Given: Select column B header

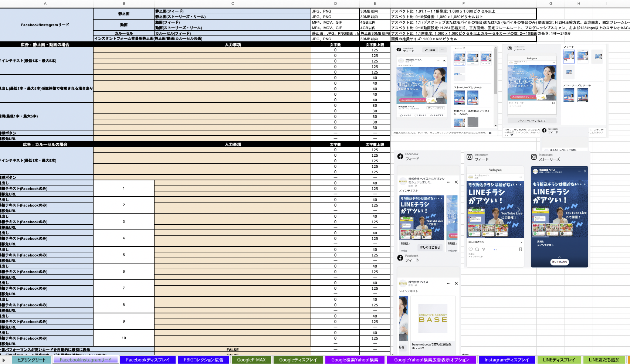Looking at the screenshot, I should coord(124,4).
